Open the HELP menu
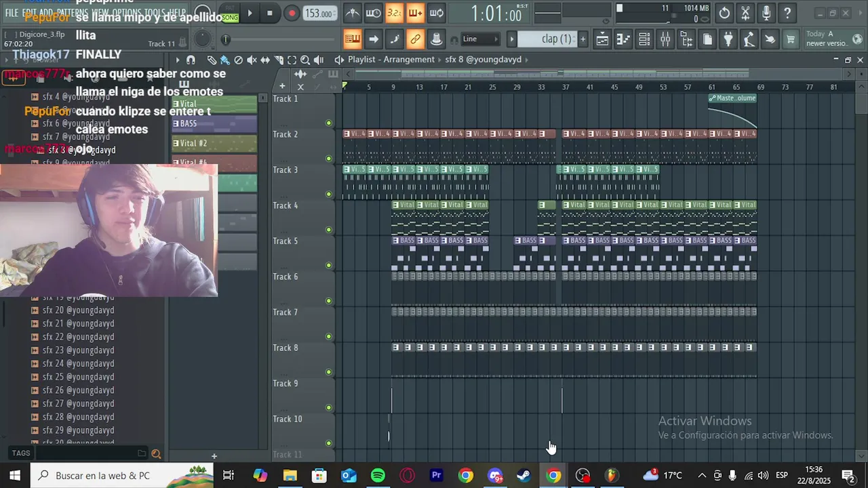 click(177, 13)
